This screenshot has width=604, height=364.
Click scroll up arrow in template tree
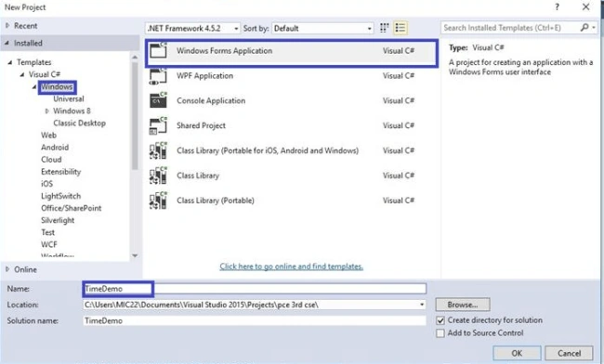[135, 57]
